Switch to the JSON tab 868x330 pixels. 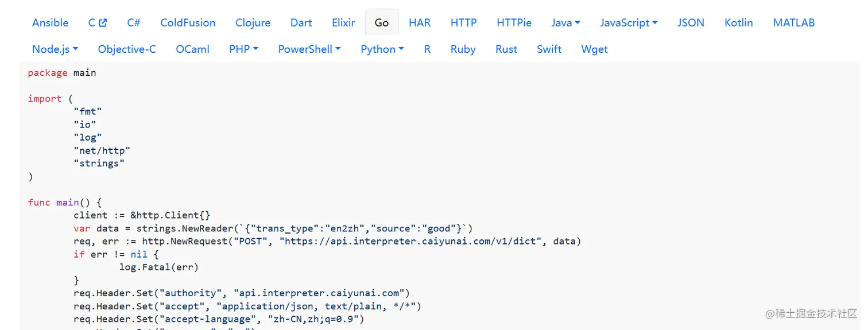(x=691, y=23)
